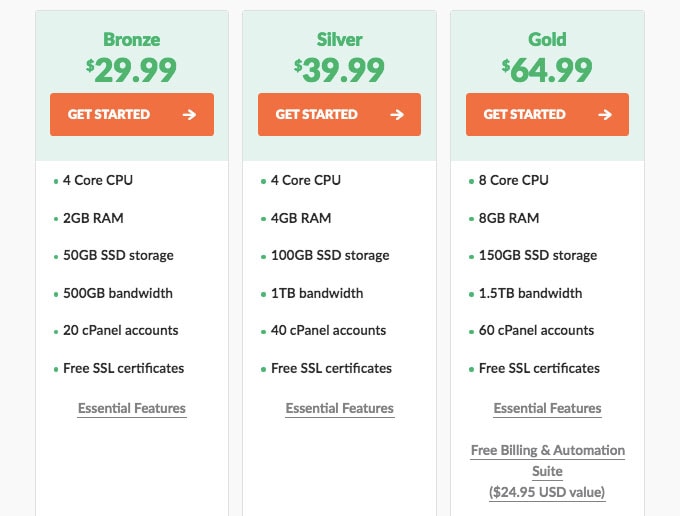The height and width of the screenshot is (516, 680).
Task: Click the $29.99 price
Action: point(131,70)
